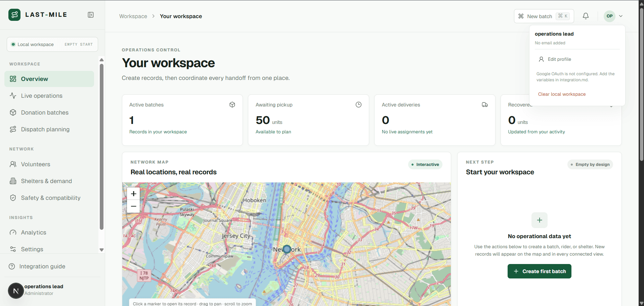Zoom in on the network map
Image resolution: width=644 pixels, height=306 pixels.
click(x=133, y=194)
